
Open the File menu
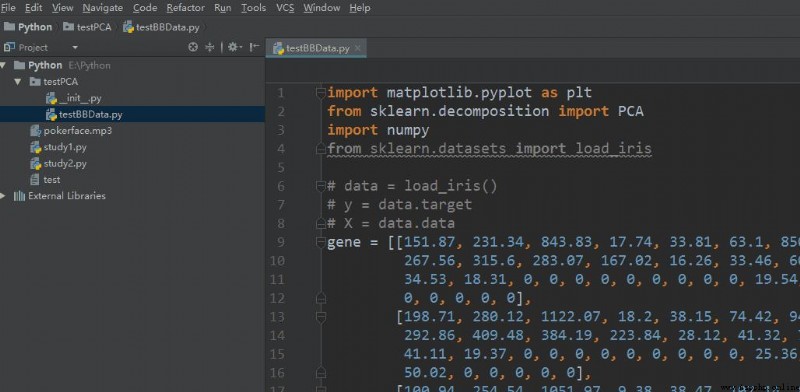(8, 8)
